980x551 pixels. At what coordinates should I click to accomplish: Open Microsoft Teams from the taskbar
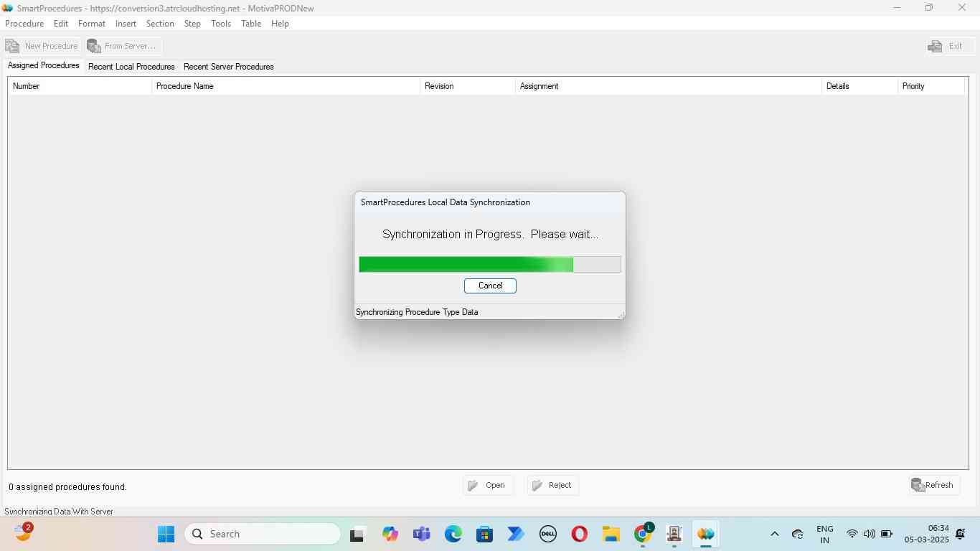click(x=421, y=534)
